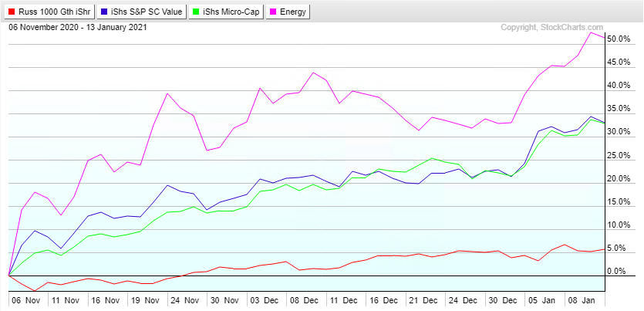This screenshot has width=644, height=311.
Task: Click the 16 Nov date label
Action: (107, 300)
